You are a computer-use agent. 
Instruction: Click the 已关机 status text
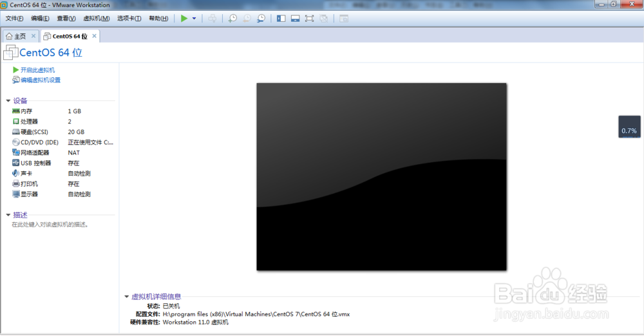pyautogui.click(x=171, y=306)
